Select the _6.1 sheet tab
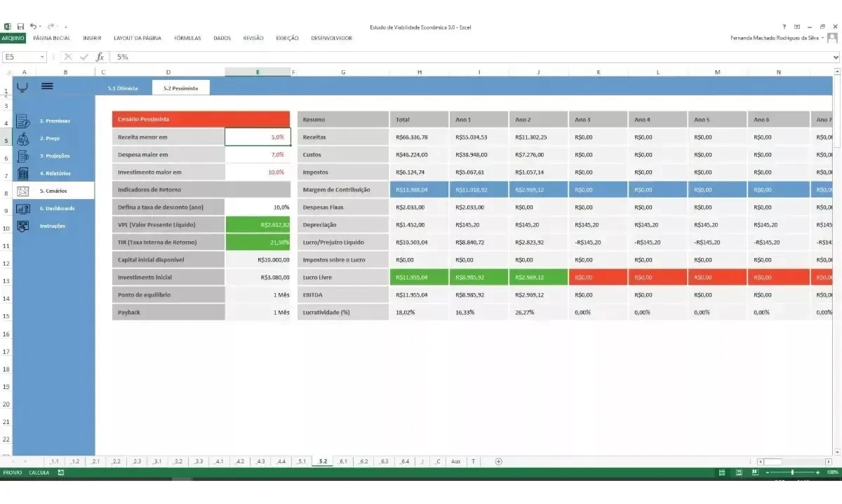 [x=343, y=461]
